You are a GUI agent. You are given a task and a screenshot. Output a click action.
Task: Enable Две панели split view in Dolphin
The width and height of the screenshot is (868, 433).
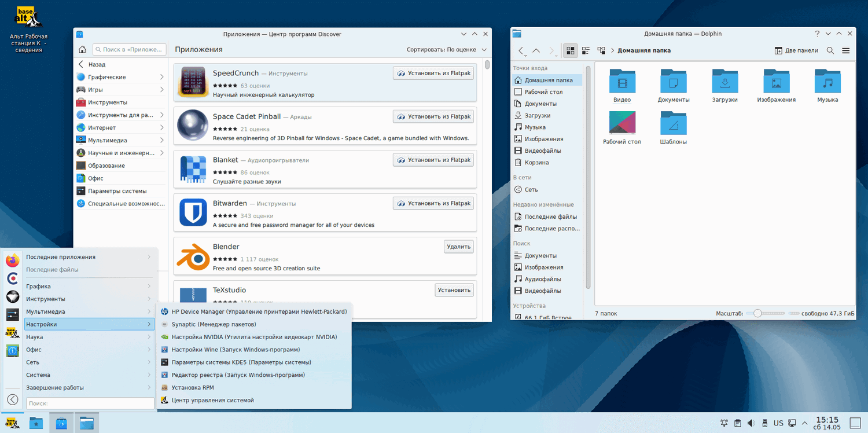tap(796, 50)
